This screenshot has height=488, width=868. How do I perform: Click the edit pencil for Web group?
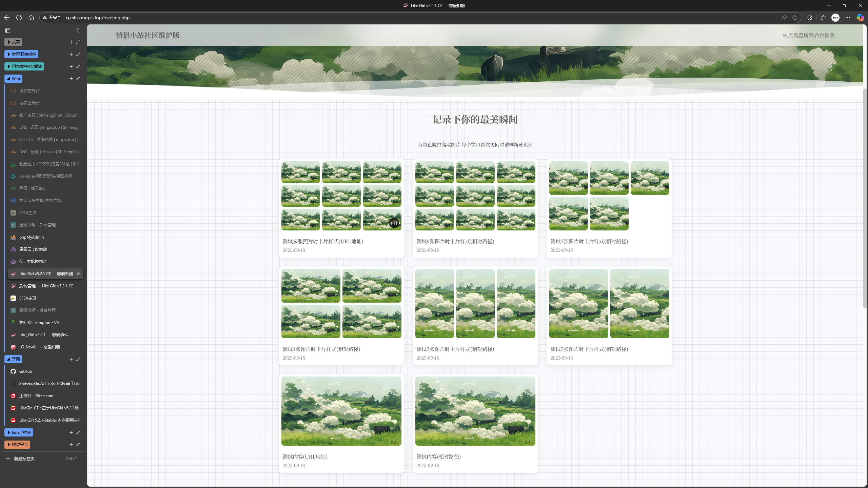[78, 79]
